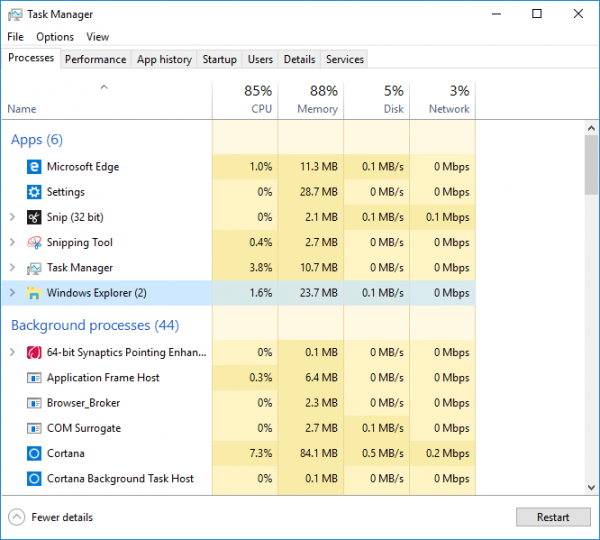Image resolution: width=600 pixels, height=540 pixels.
Task: Click the Browser_Broker process icon
Action: pos(34,403)
